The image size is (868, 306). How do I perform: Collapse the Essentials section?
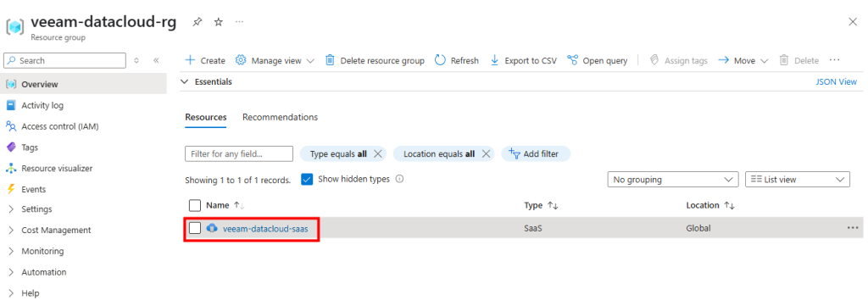(185, 82)
